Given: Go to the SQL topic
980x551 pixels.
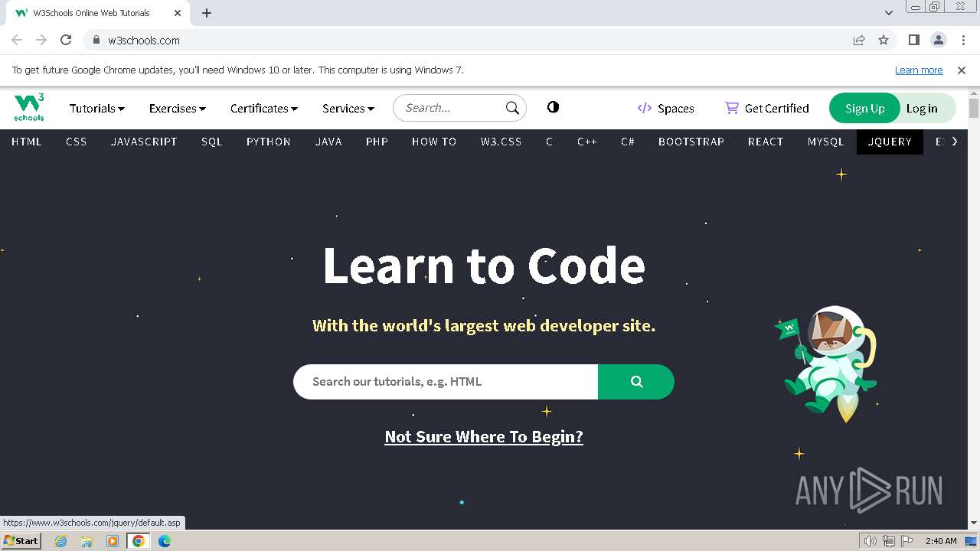Looking at the screenshot, I should (212, 142).
